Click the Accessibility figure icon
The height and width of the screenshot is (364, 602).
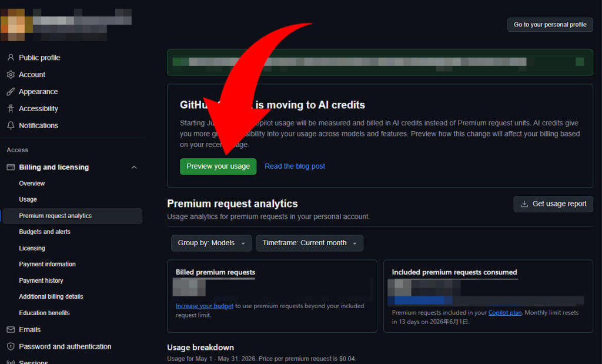[x=11, y=109]
